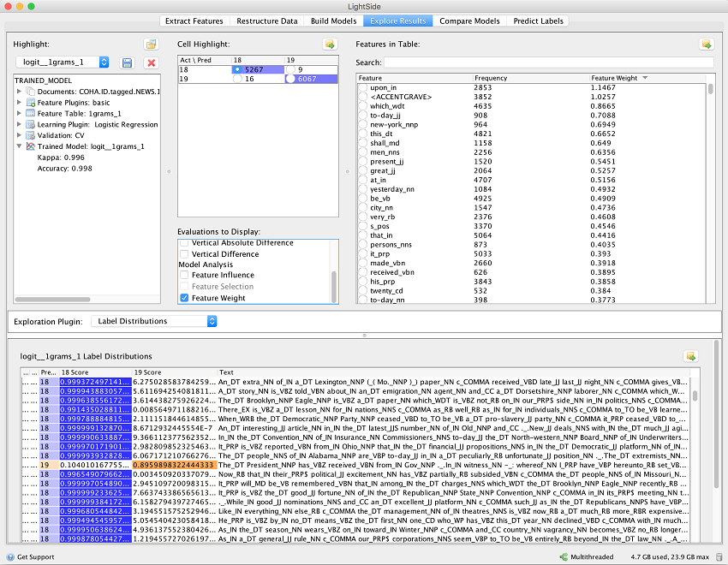Open the Build Models tab
This screenshot has width=728, height=565.
click(x=332, y=21)
